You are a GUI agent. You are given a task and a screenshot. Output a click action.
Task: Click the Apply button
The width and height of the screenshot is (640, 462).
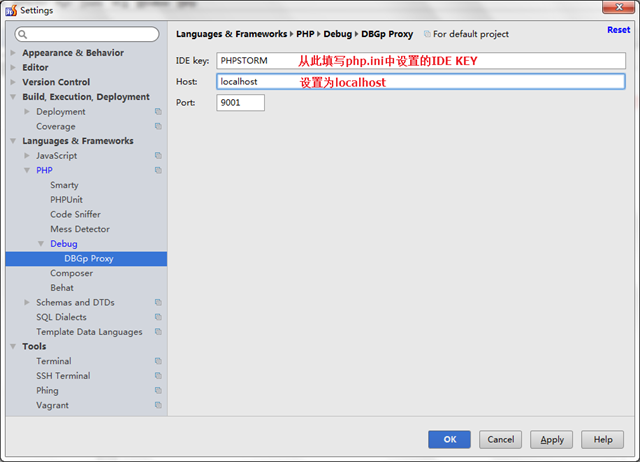(x=551, y=440)
